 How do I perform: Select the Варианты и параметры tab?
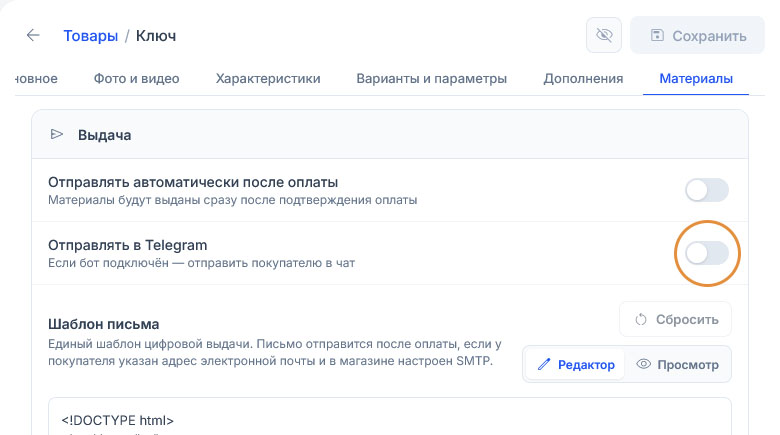click(x=431, y=79)
